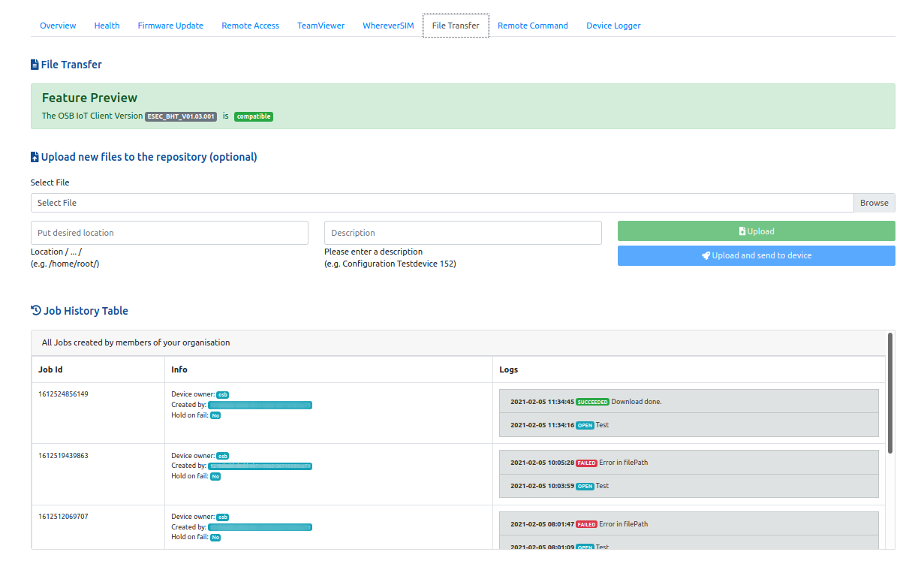Focus the Put desired location field
Screen dimensions: 924x564
[x=170, y=233]
